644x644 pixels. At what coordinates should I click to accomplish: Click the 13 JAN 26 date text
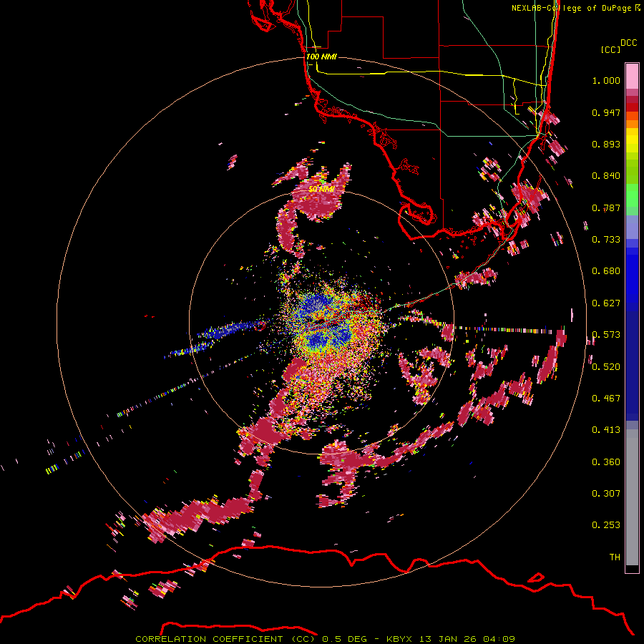[448, 639]
